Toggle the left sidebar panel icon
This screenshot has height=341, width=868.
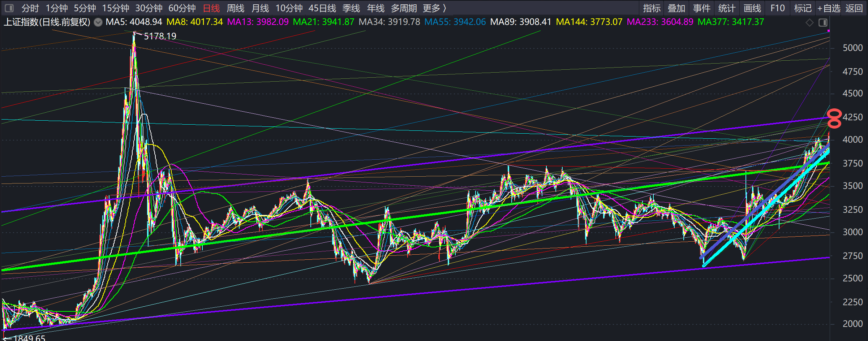9,8
